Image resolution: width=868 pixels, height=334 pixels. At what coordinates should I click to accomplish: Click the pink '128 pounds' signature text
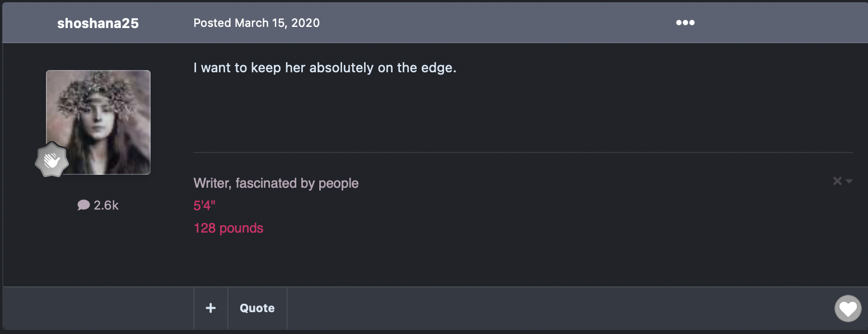point(228,228)
